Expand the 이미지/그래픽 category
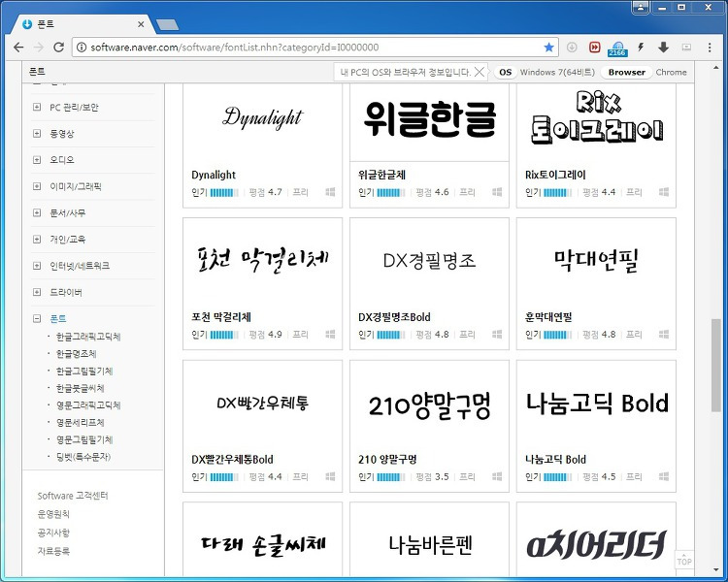The width and height of the screenshot is (728, 582). pos(37,186)
